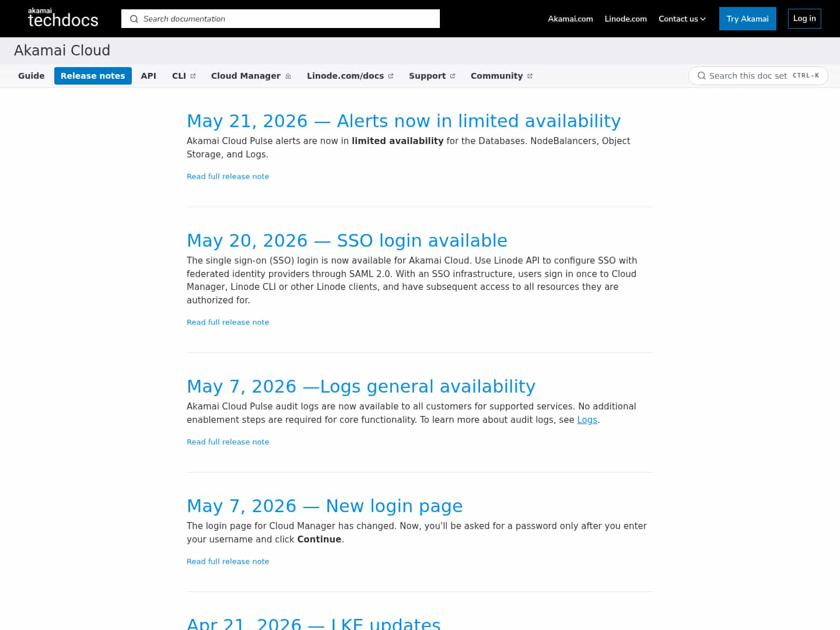Click the CTRL-K shortcut hint
Image resolution: width=840 pixels, height=630 pixels.
(x=806, y=76)
